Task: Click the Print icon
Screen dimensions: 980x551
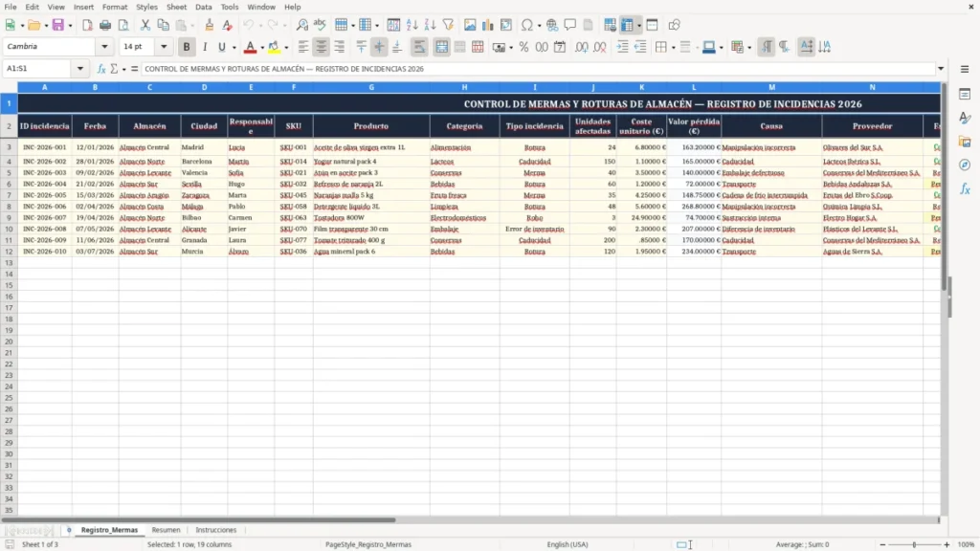Action: pos(105,25)
